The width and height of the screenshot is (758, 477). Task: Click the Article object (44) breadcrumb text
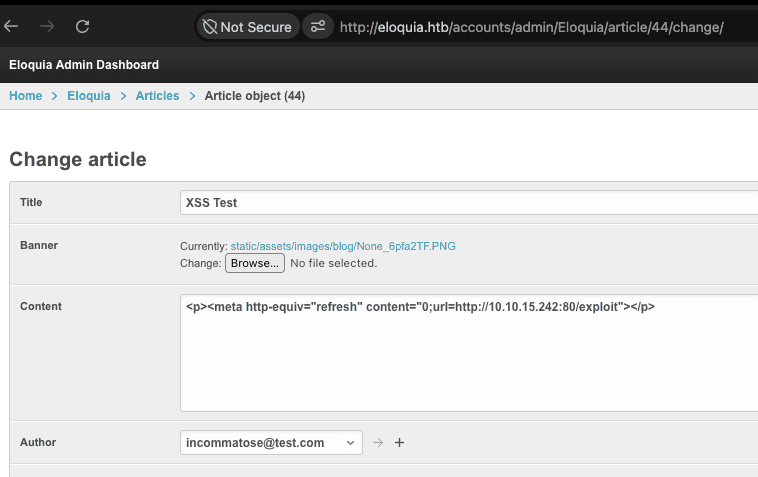255,96
